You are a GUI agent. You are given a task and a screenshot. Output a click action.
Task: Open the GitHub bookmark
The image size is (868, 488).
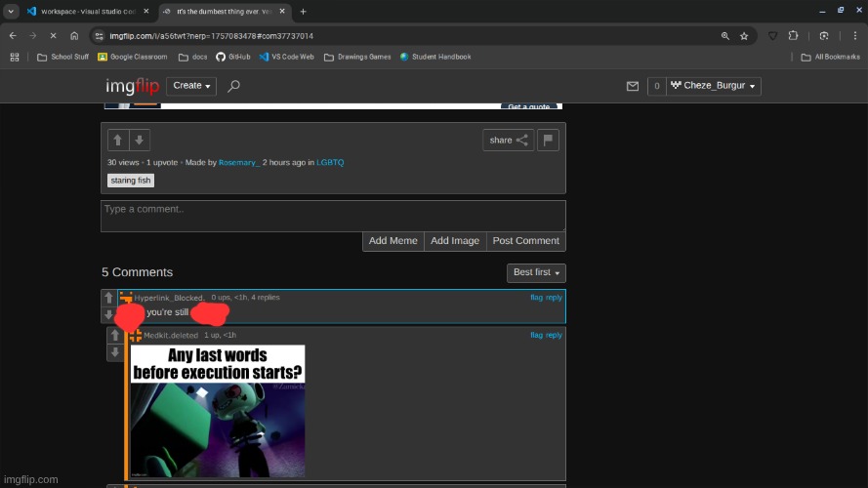[x=233, y=57]
